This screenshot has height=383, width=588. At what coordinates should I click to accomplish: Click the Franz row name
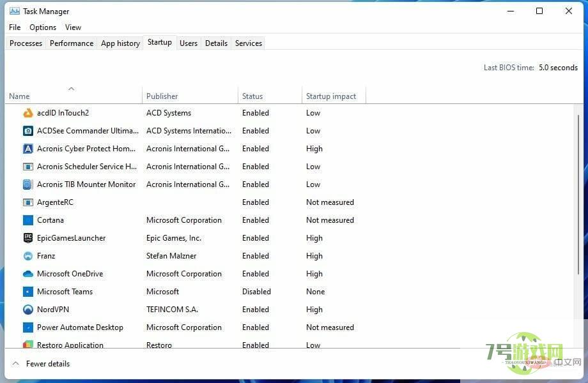(x=46, y=256)
